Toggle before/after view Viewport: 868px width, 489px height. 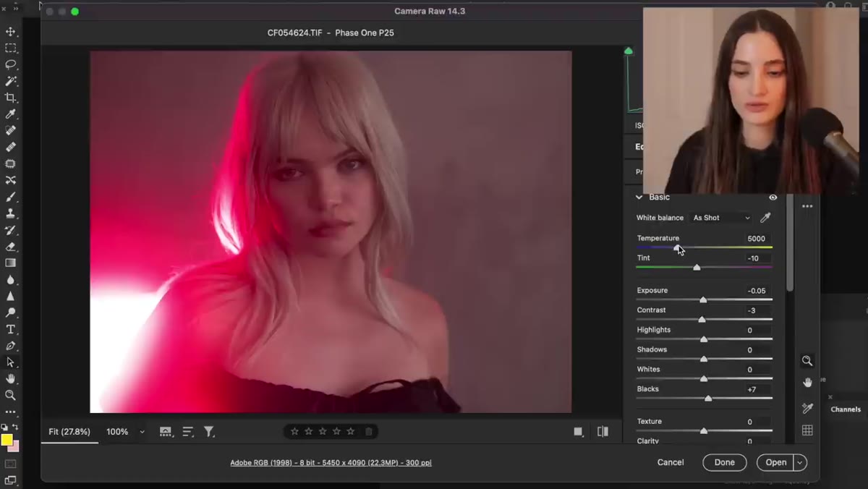(603, 432)
